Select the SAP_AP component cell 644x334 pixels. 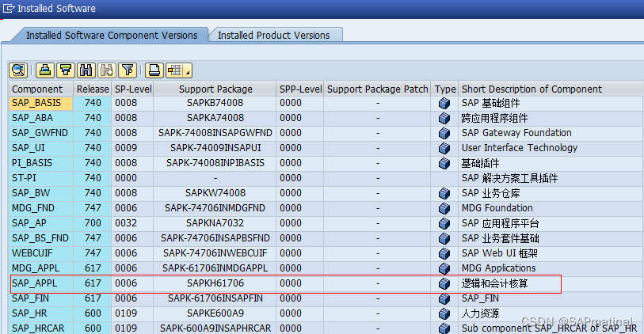[40, 223]
